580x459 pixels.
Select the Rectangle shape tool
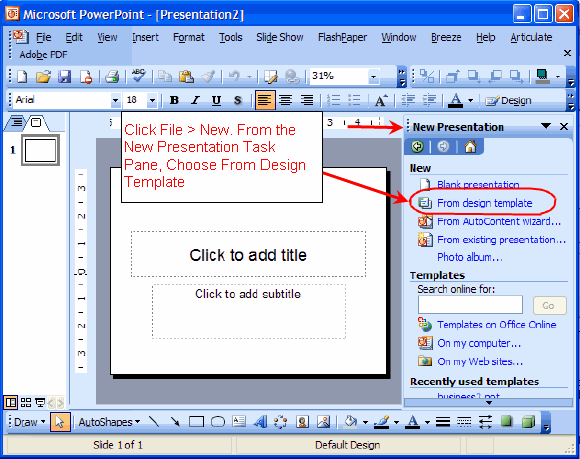(196, 422)
